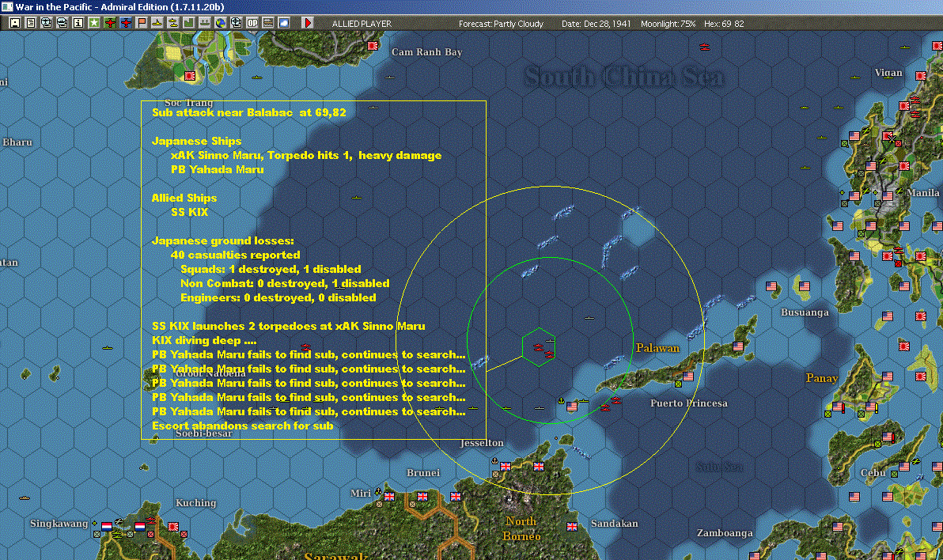Click the Earth globe toolbar icon
Screen dimensions: 943x560
click(220, 23)
